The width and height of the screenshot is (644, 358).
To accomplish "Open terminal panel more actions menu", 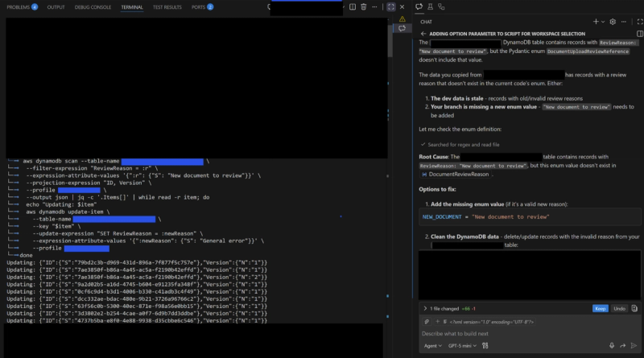I will click(374, 7).
